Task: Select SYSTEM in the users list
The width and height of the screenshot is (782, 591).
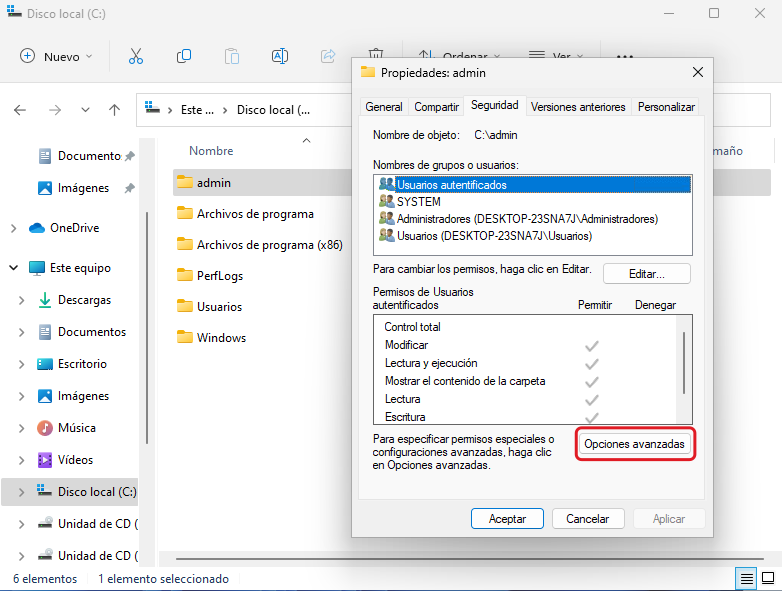Action: tap(418, 202)
